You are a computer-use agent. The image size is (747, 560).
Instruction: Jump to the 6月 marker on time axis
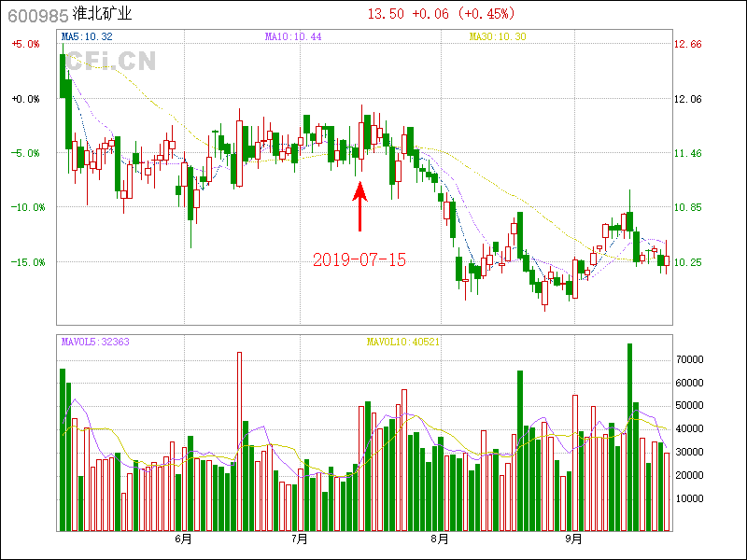[x=183, y=539]
